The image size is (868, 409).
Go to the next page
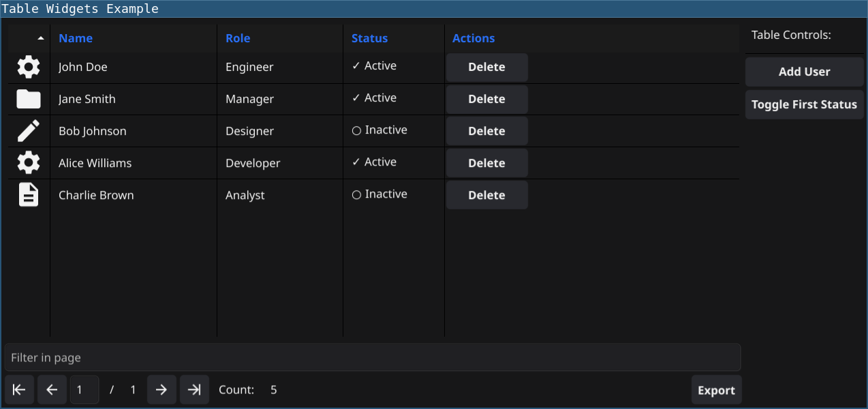[161, 390]
